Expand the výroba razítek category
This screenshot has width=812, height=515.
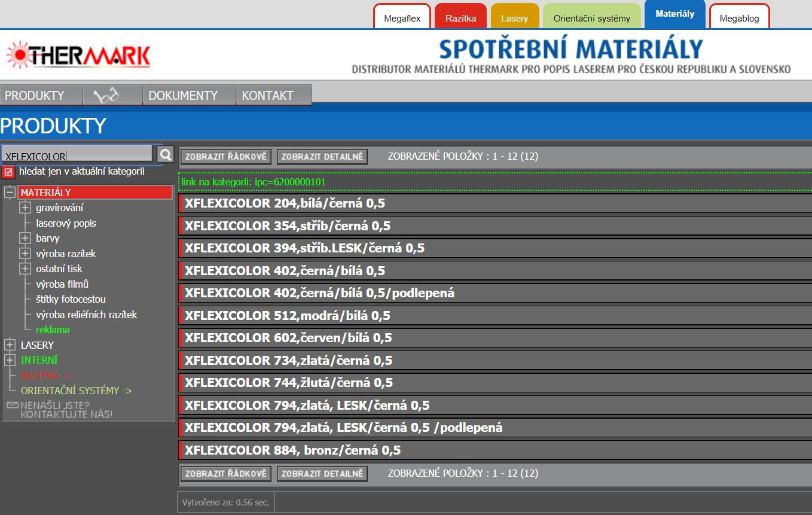[25, 254]
